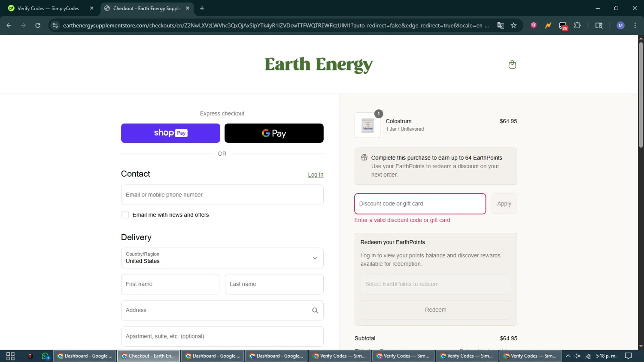Click the red taskbar app icon

pyautogui.click(x=30, y=356)
